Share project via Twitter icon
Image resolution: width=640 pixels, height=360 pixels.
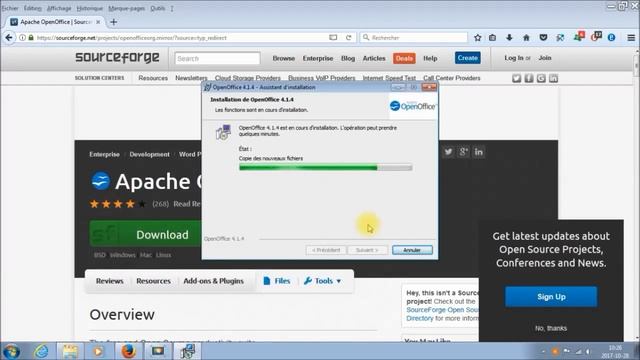point(448,152)
